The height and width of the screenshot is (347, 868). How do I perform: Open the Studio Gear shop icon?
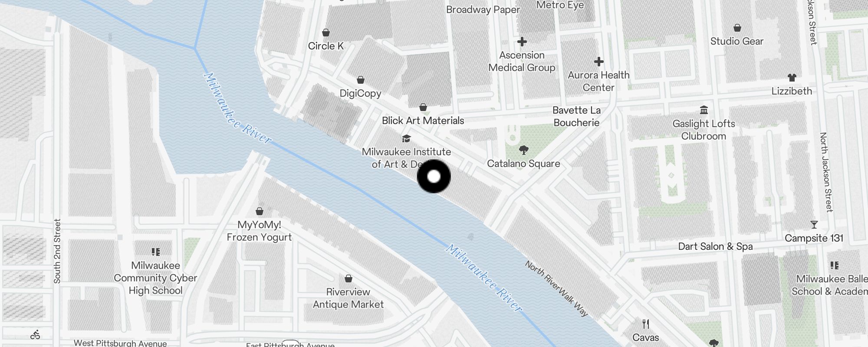[x=737, y=28]
